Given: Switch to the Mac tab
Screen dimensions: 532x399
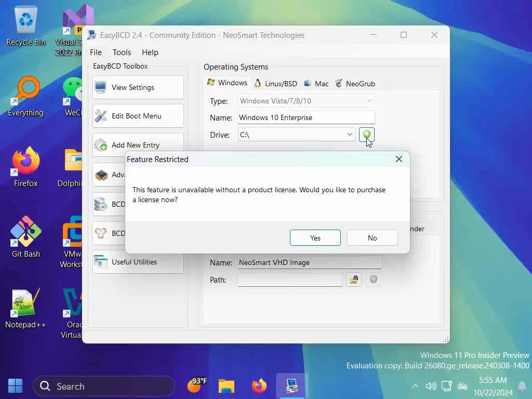Looking at the screenshot, I should (316, 84).
